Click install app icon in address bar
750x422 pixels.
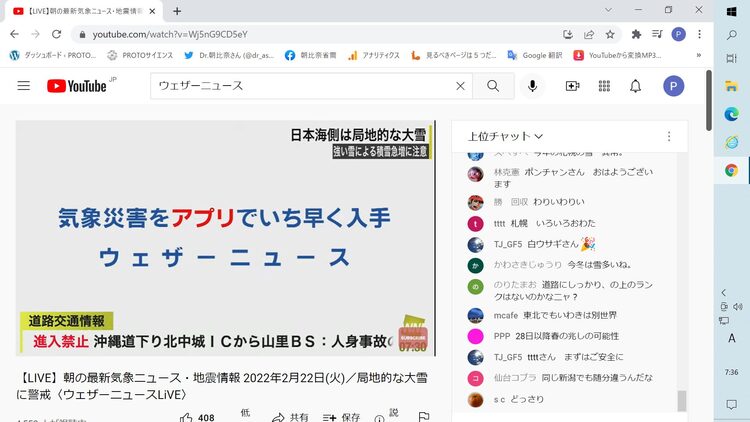(x=568, y=34)
